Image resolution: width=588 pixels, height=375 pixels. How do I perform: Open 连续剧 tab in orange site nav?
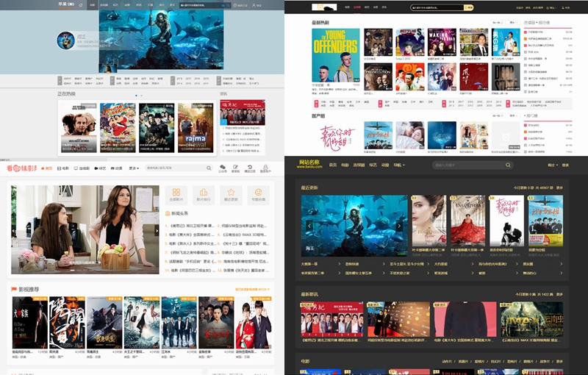[x=82, y=168]
